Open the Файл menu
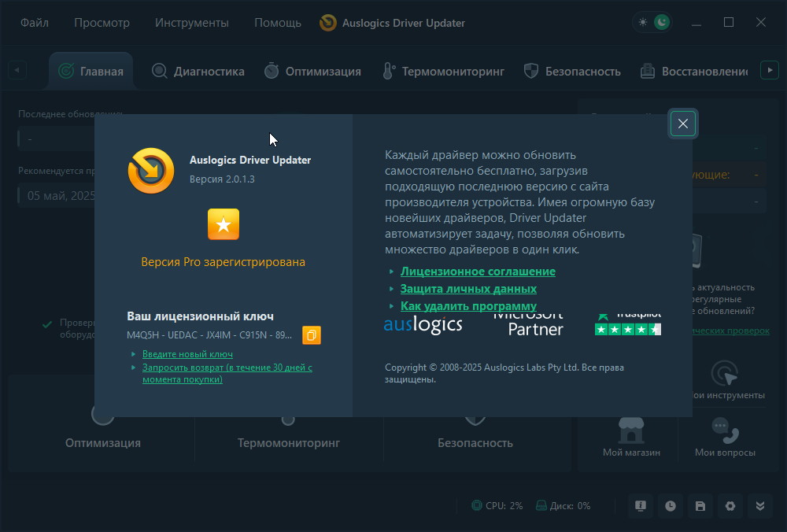 click(35, 23)
